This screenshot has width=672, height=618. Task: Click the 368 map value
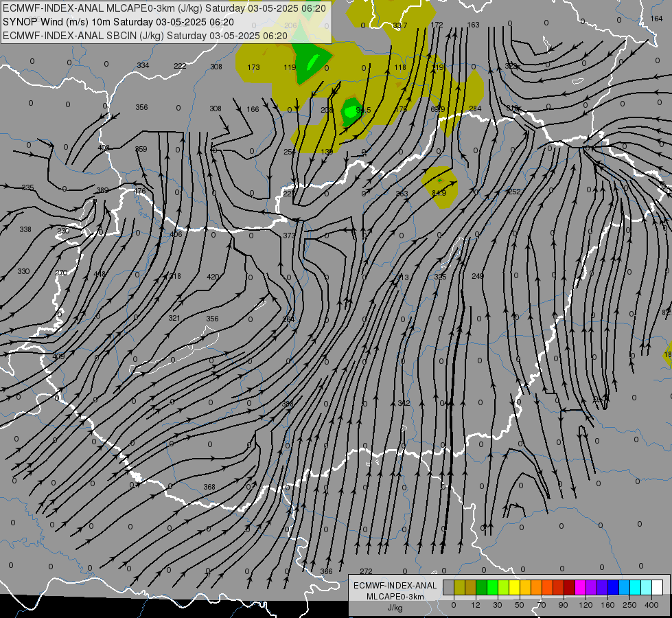[209, 487]
